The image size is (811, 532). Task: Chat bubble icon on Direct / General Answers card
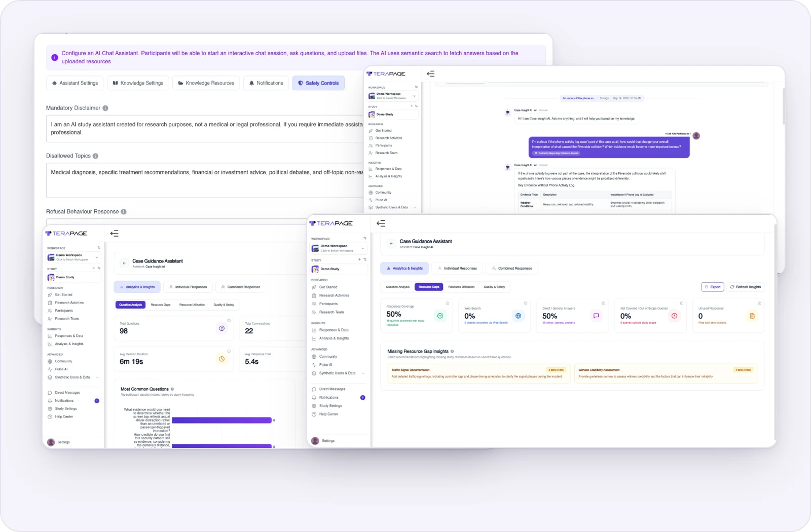[596, 316]
